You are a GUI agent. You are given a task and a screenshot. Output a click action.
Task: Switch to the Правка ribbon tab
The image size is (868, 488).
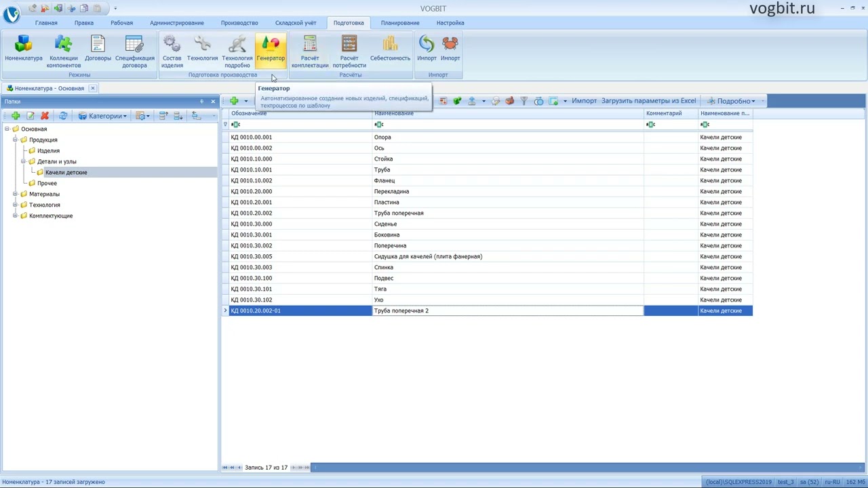click(84, 23)
